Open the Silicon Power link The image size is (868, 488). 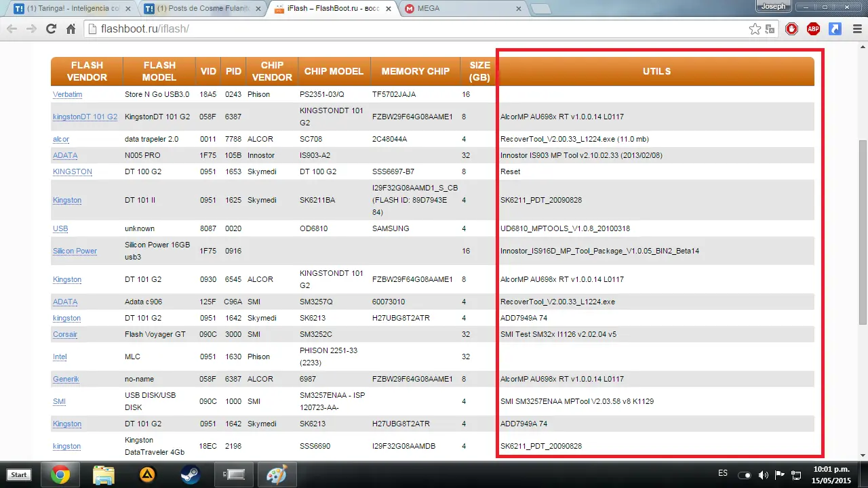(x=75, y=251)
